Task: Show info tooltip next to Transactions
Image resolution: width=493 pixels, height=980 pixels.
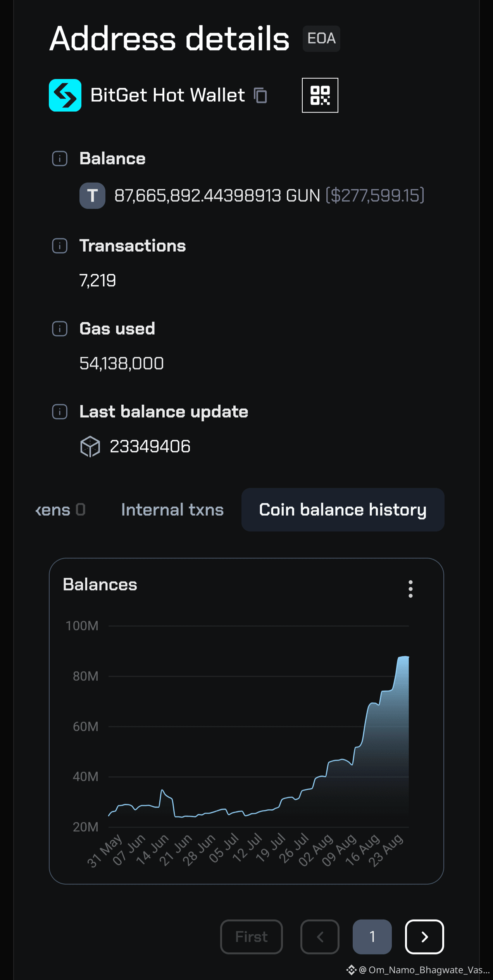Action: pos(60,246)
